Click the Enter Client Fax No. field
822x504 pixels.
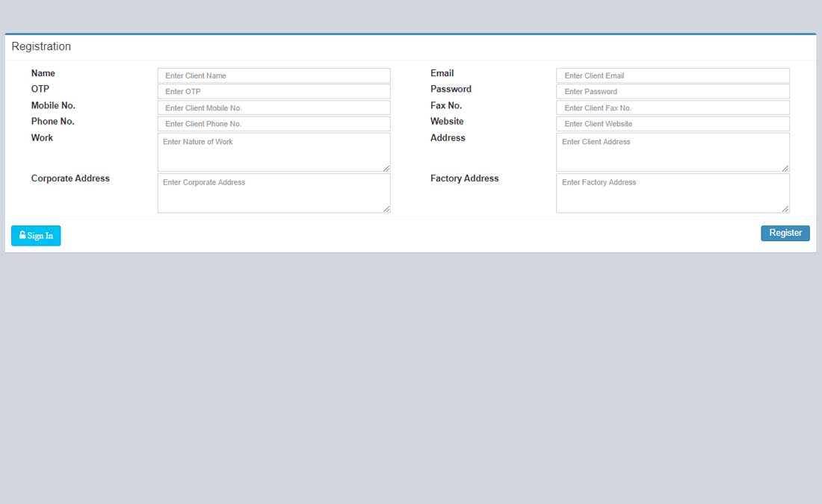click(673, 107)
